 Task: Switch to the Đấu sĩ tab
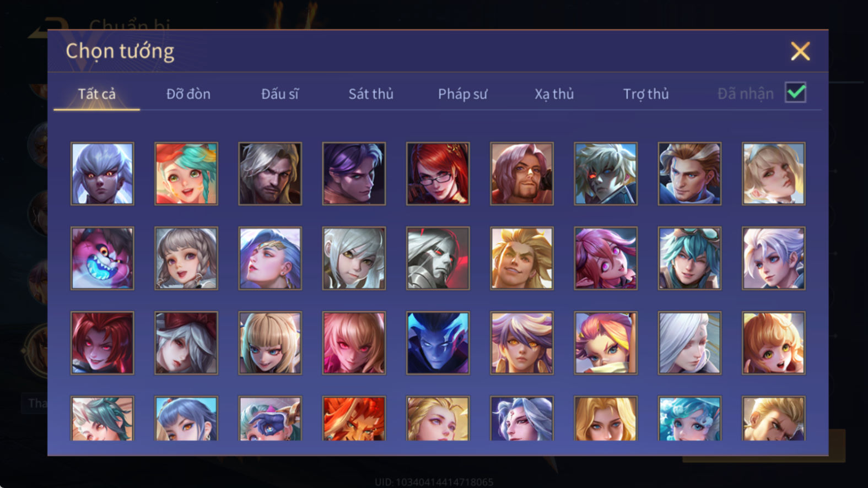[280, 94]
